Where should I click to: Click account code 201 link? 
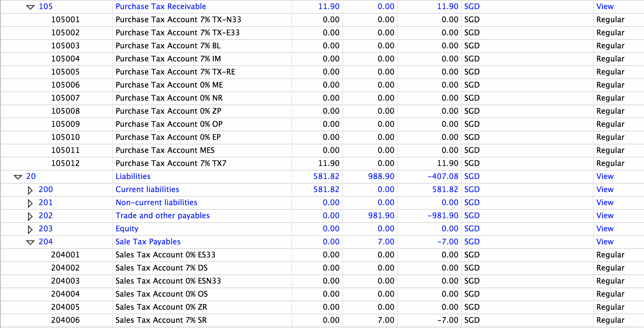point(46,203)
